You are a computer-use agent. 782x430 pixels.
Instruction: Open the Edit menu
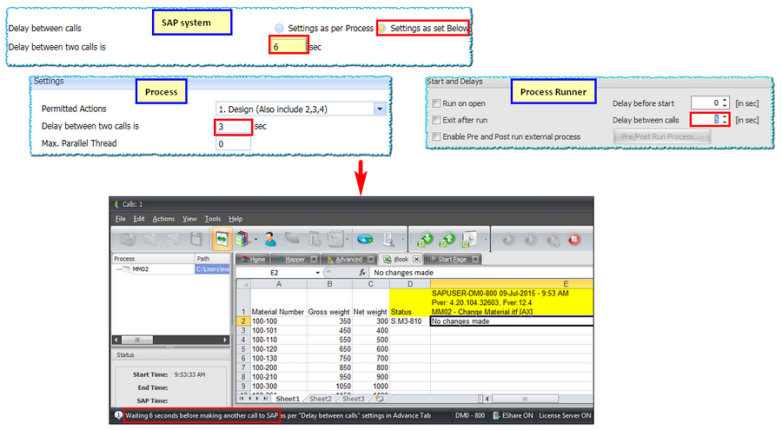pos(139,218)
